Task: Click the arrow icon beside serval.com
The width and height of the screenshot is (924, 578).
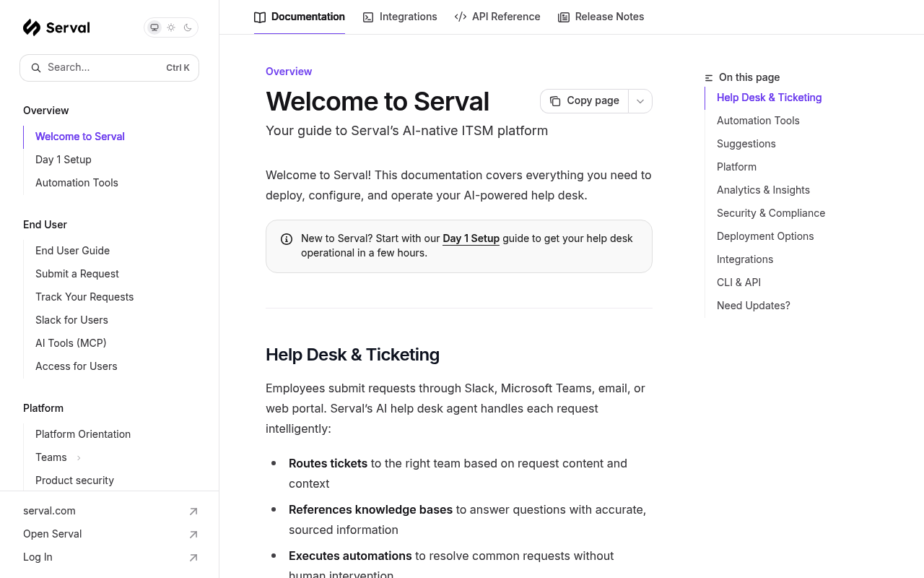Action: [193, 512]
